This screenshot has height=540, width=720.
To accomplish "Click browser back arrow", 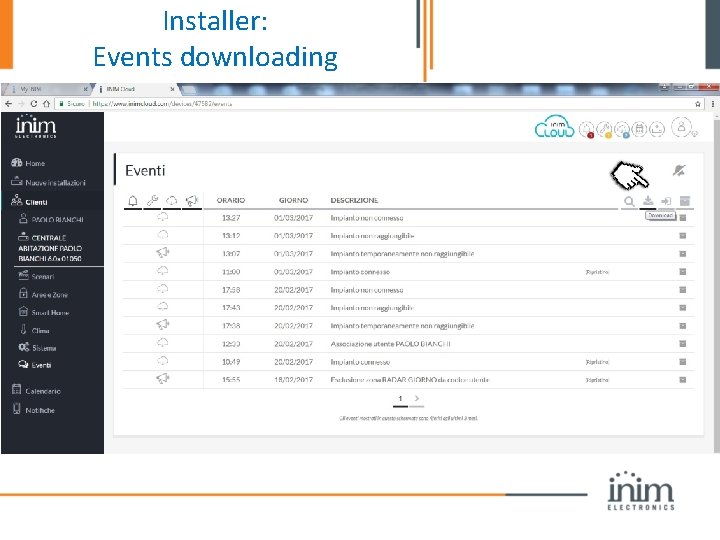I will coord(9,104).
